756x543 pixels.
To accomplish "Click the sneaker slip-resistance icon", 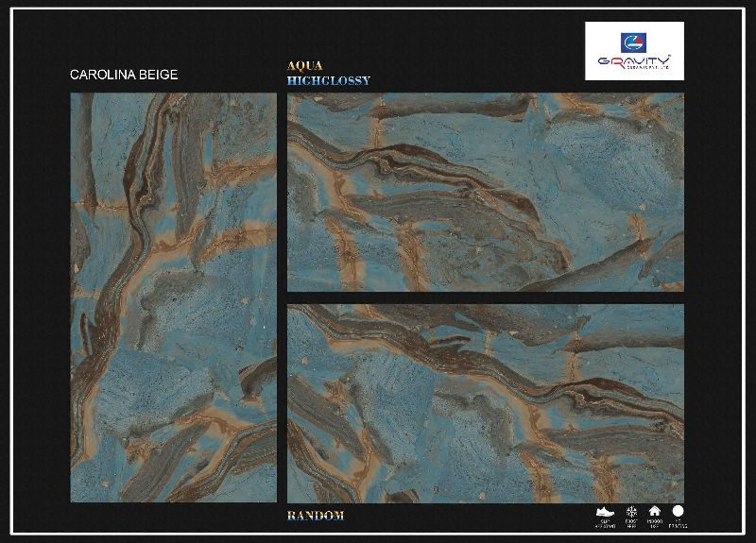I will [x=607, y=511].
